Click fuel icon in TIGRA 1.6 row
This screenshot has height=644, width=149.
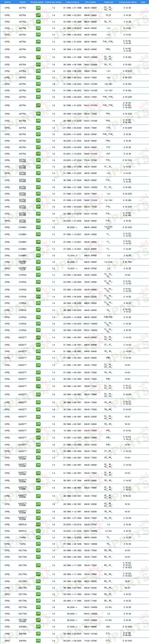[x=38, y=544]
